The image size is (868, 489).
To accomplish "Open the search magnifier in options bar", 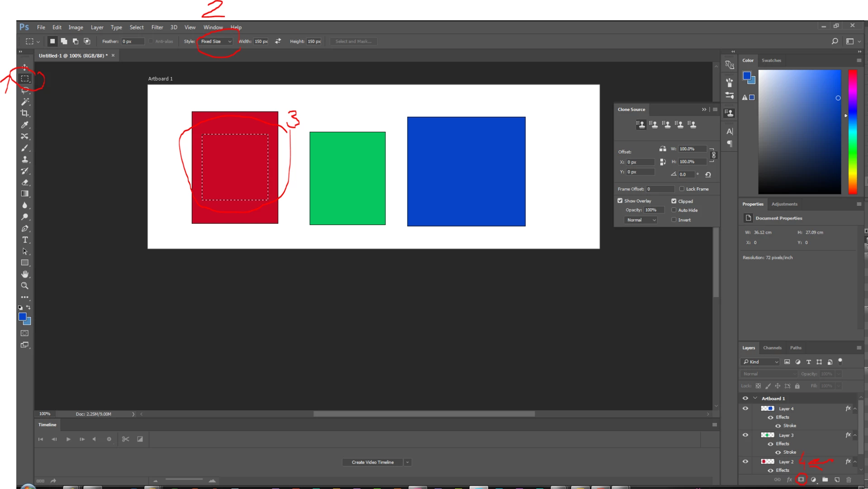I will point(835,41).
